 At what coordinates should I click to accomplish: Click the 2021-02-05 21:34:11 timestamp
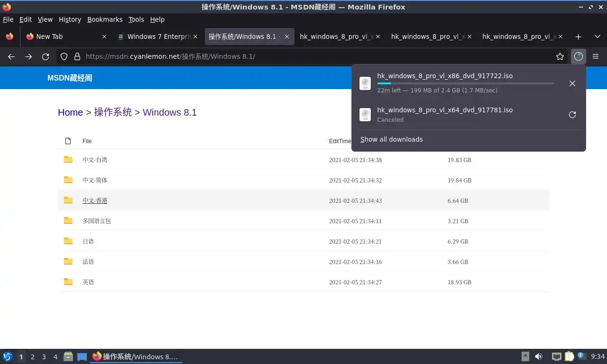click(355, 221)
